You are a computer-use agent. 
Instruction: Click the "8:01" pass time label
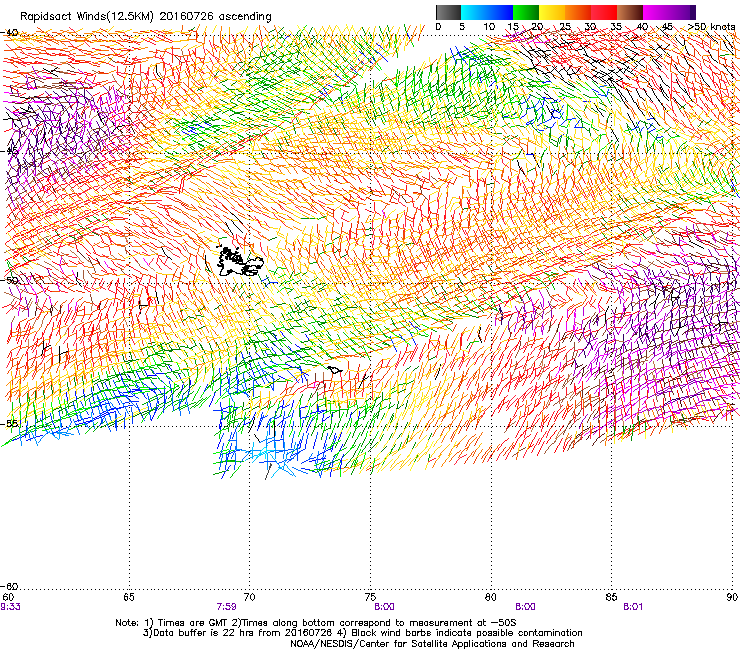[633, 607]
